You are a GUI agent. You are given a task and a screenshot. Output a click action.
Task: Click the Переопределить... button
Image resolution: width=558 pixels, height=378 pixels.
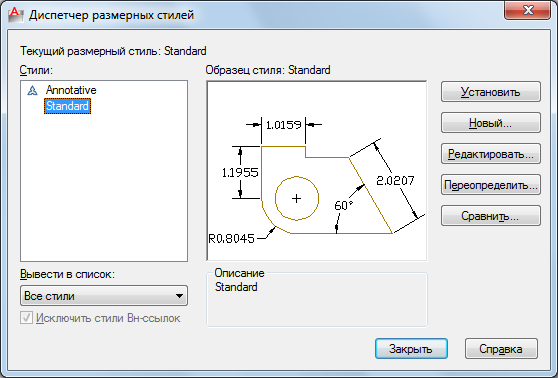[x=491, y=185]
